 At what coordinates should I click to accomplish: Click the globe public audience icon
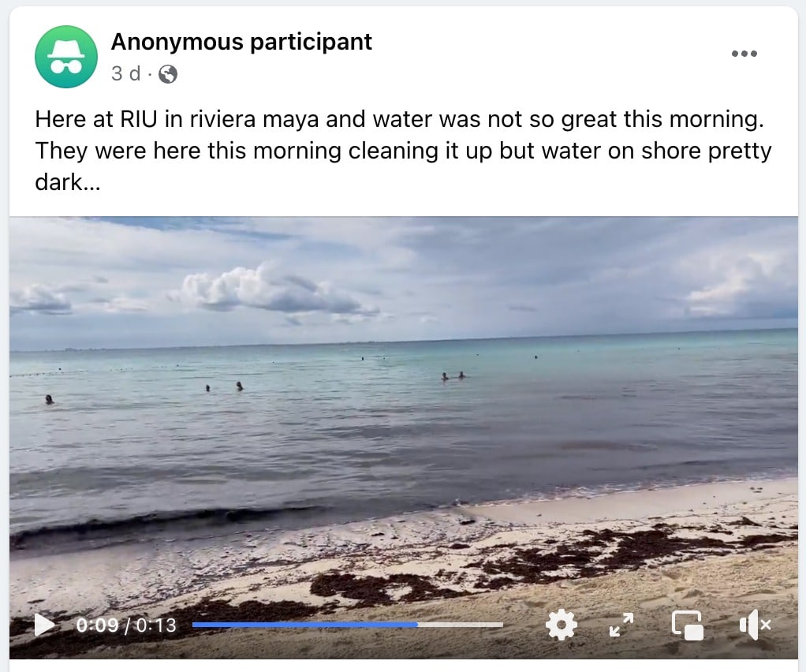(x=167, y=74)
